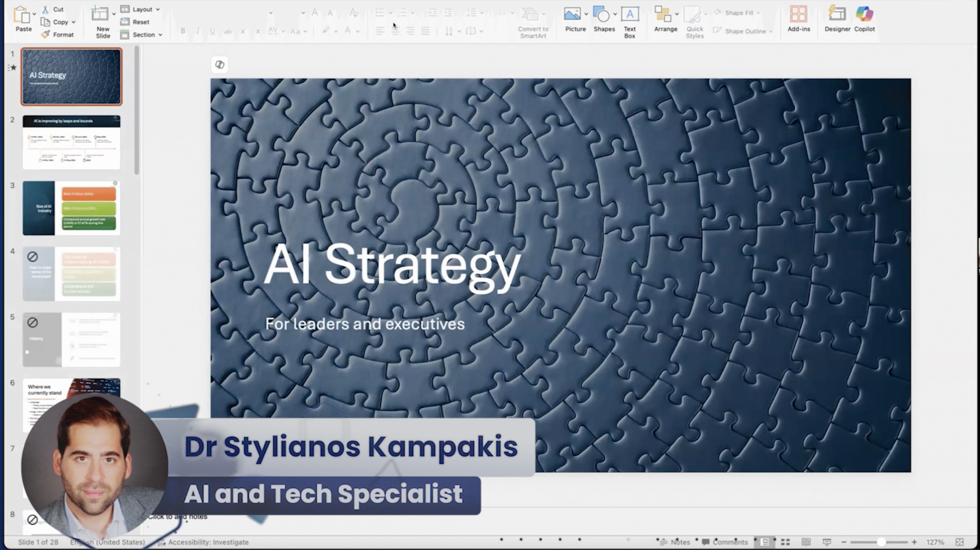Open the Section dropdown
This screenshot has height=550, width=980.
141,34
